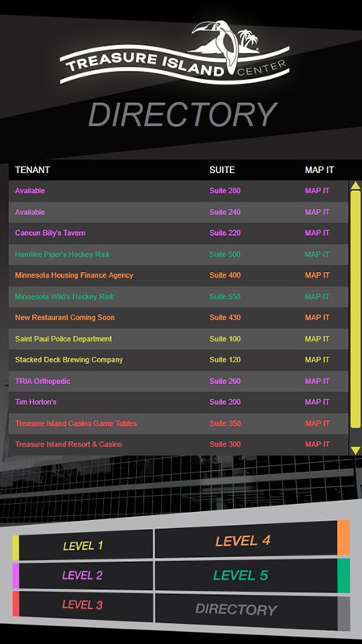Click MAP IT for Suite 240
Viewport: 362px width, 644px height.
coord(317,212)
